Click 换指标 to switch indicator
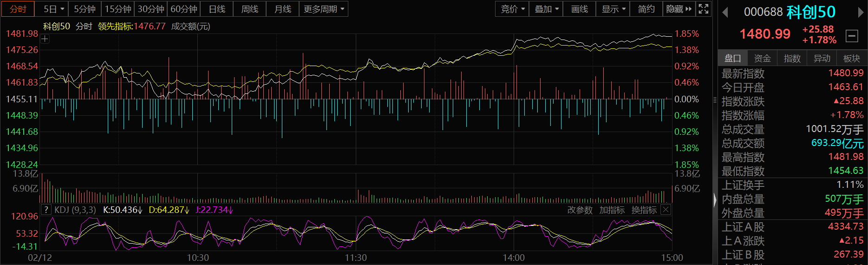 [x=644, y=210]
